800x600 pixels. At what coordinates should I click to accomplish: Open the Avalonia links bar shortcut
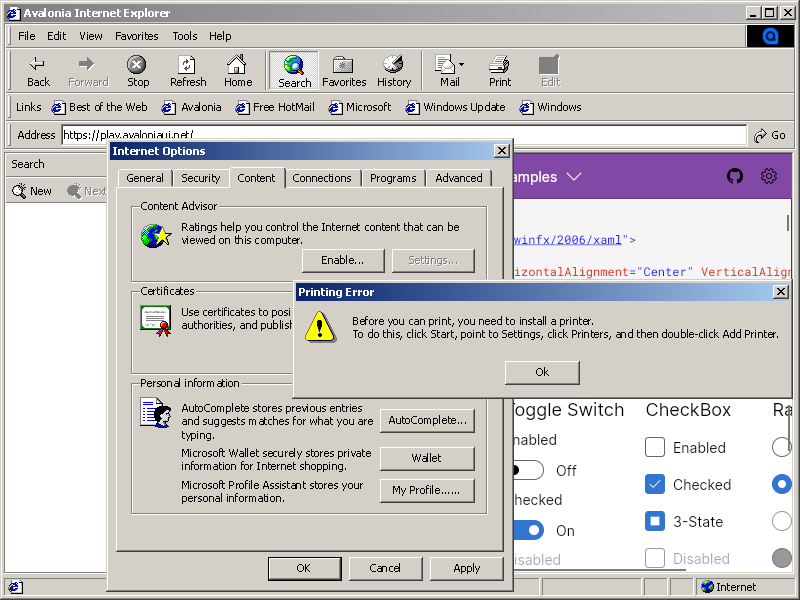click(191, 107)
